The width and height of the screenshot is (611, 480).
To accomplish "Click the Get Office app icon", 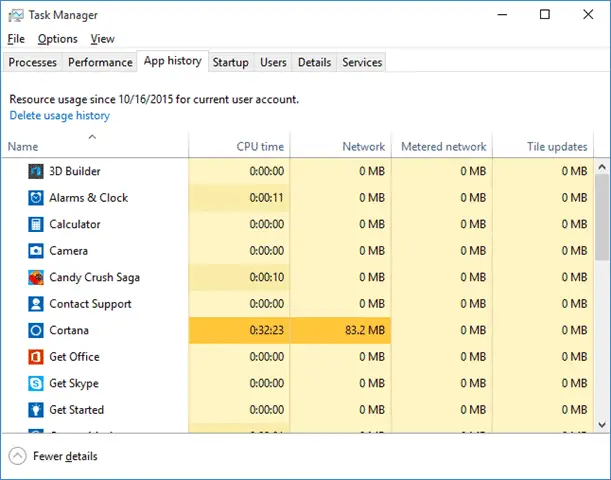I will [36, 357].
